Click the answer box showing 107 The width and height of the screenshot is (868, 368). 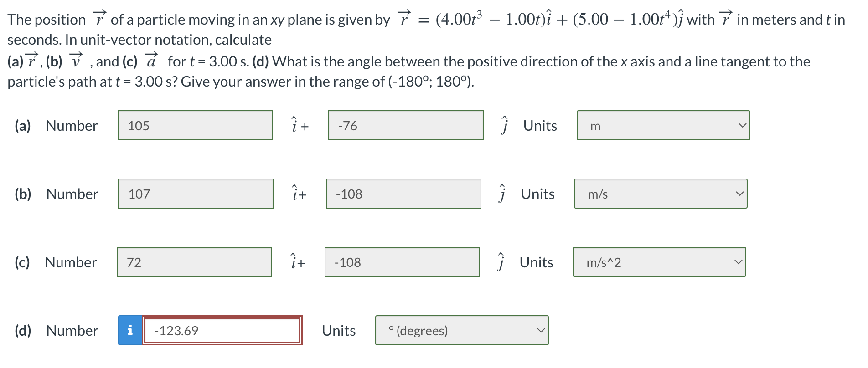(x=195, y=194)
